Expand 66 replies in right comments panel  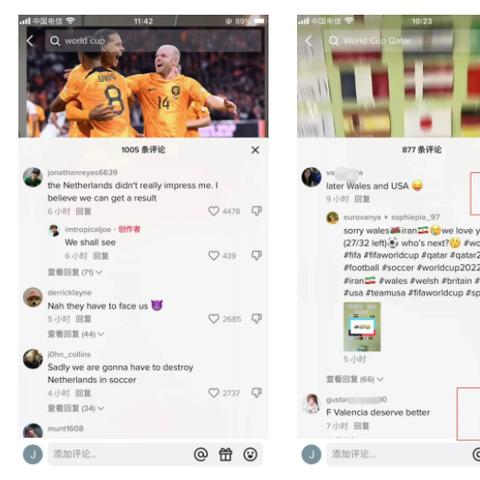point(355,379)
